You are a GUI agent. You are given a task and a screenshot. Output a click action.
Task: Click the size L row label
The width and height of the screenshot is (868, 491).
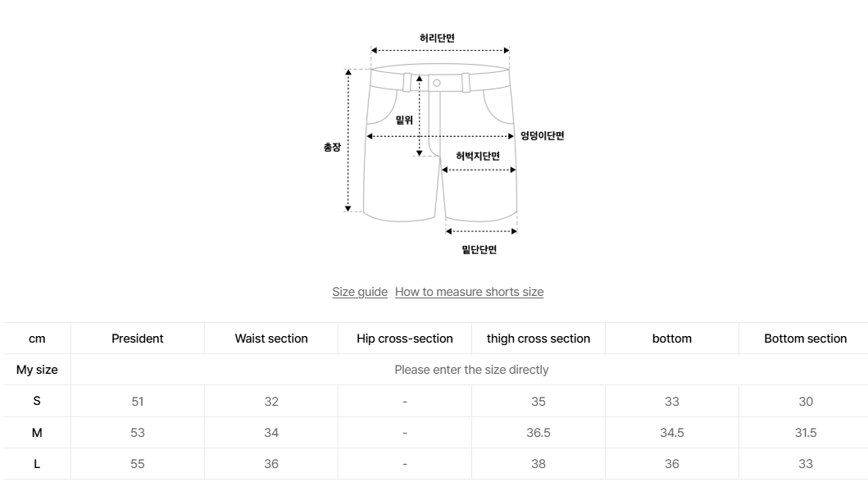tap(37, 464)
